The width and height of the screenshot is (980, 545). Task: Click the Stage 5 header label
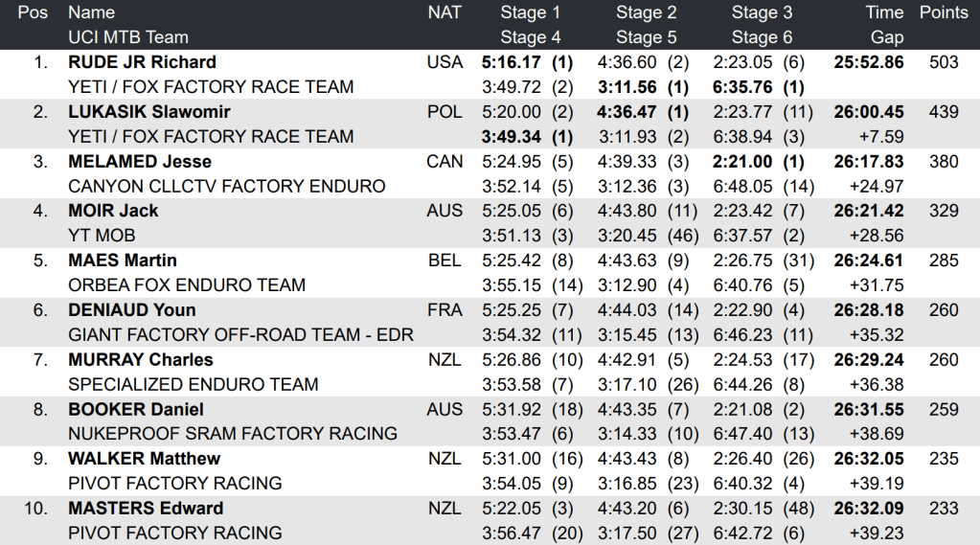pyautogui.click(x=646, y=37)
